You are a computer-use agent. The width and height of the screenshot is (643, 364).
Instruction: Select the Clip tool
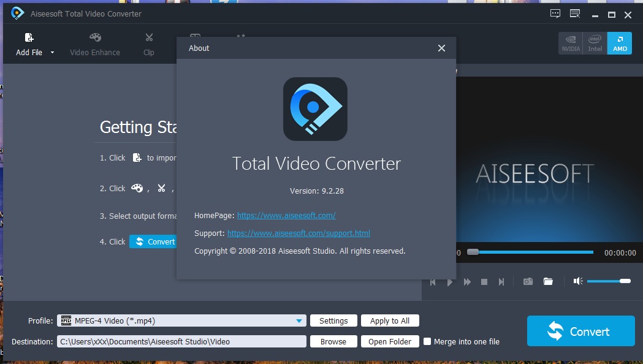click(148, 43)
